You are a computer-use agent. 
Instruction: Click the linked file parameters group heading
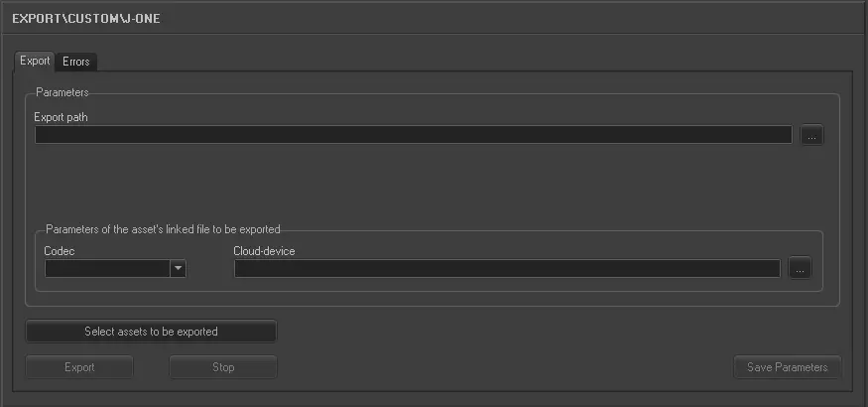[163, 229]
